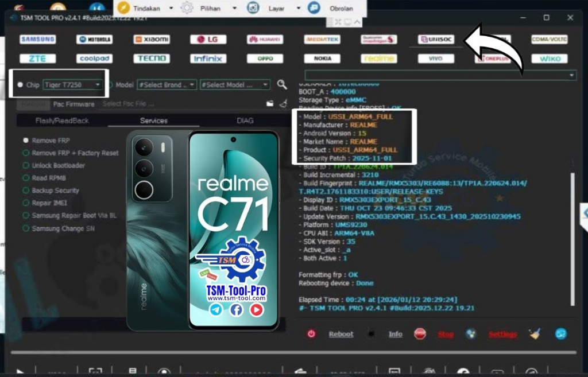Click the UNISOC chipset logo
Screen dimensions: 588x377
(436, 40)
